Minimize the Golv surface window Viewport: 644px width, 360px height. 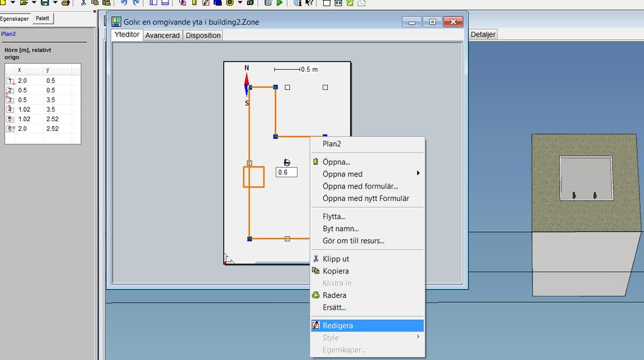(412, 22)
